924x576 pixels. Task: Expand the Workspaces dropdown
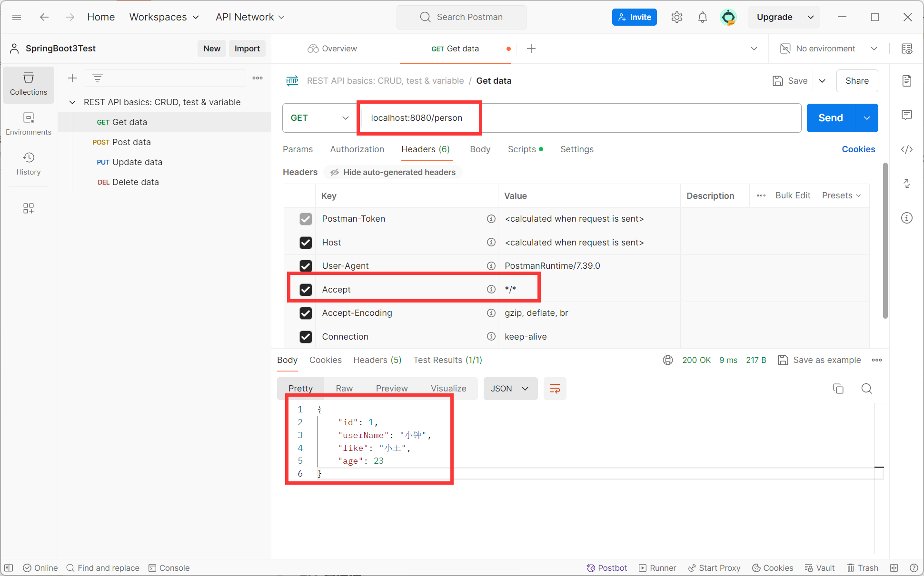pyautogui.click(x=164, y=17)
